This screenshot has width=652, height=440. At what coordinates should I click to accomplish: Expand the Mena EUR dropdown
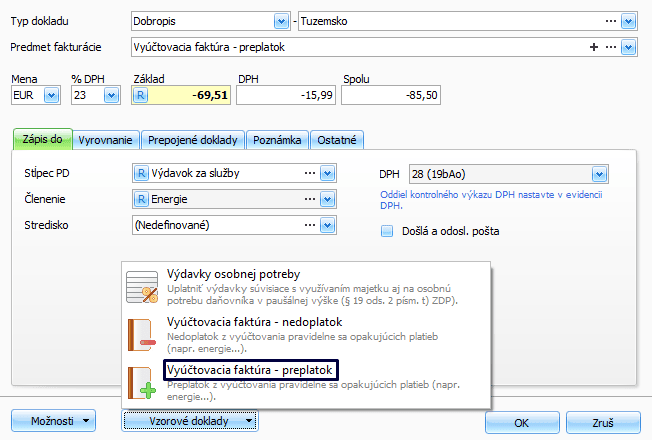pyautogui.click(x=51, y=95)
